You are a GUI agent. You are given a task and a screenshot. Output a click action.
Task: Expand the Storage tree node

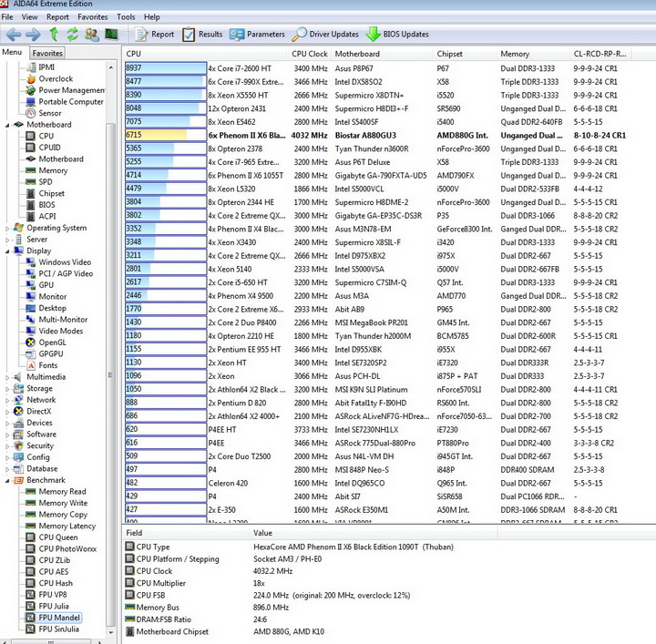click(7, 389)
